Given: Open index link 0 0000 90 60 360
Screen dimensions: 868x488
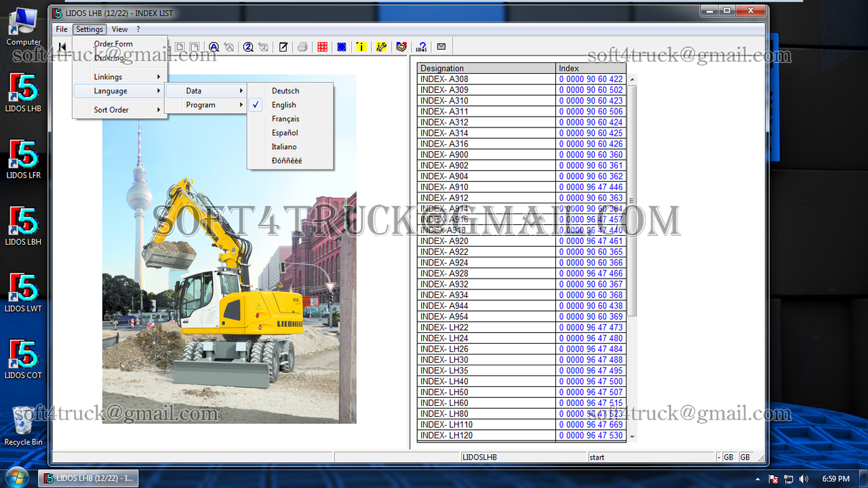Looking at the screenshot, I should [591, 155].
